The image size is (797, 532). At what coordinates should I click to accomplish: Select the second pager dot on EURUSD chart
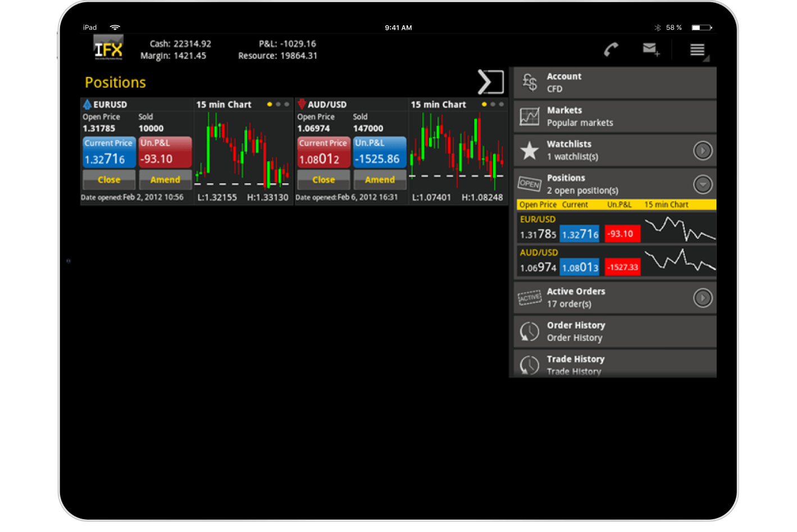pos(278,104)
